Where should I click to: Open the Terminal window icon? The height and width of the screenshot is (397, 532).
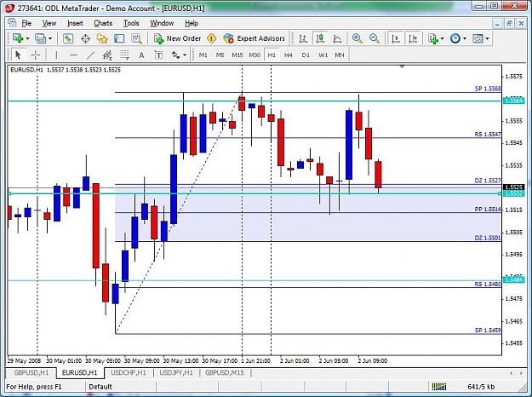pos(119,38)
